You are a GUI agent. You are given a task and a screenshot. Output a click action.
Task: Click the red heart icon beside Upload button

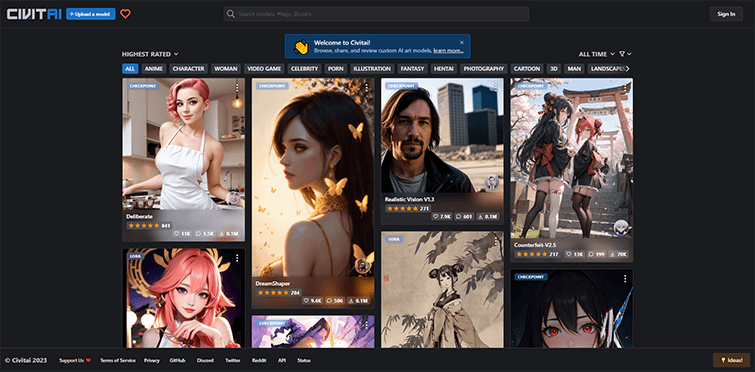125,14
